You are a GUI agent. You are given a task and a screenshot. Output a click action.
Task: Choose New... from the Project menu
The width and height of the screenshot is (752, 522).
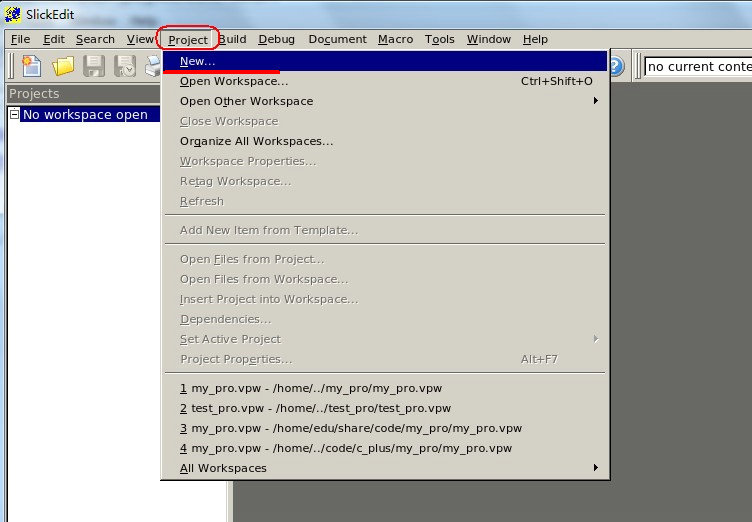(x=386, y=61)
